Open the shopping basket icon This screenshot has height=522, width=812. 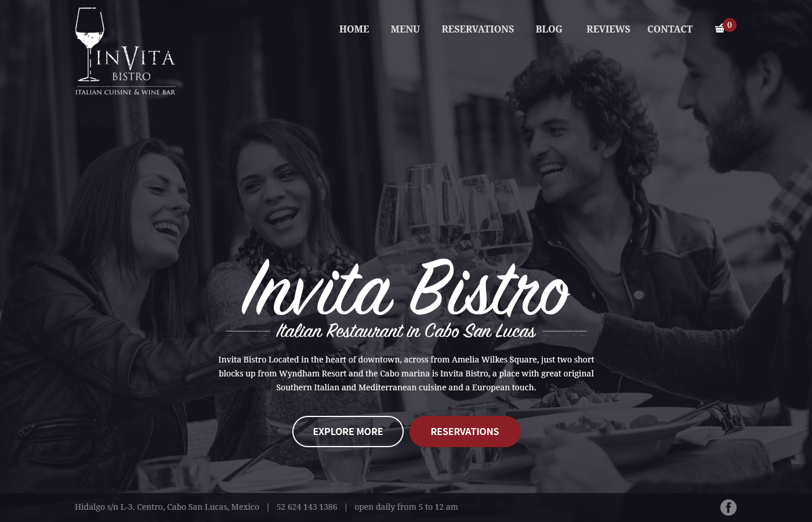click(719, 28)
